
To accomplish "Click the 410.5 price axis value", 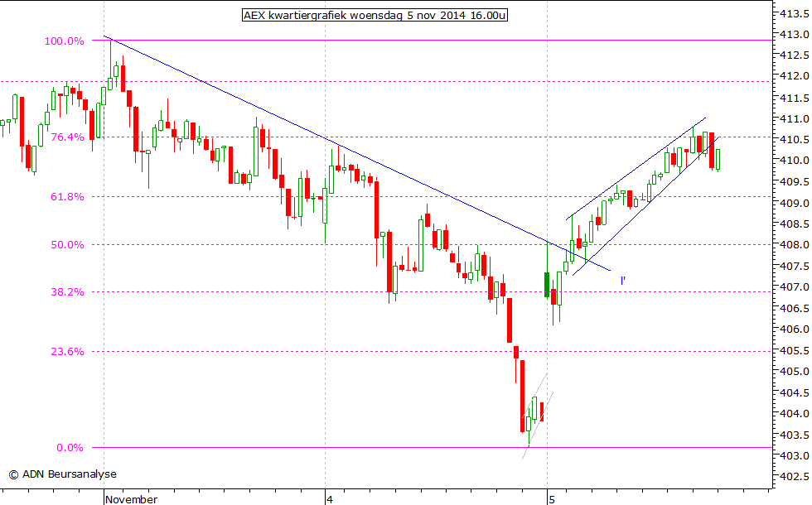I will (795, 140).
